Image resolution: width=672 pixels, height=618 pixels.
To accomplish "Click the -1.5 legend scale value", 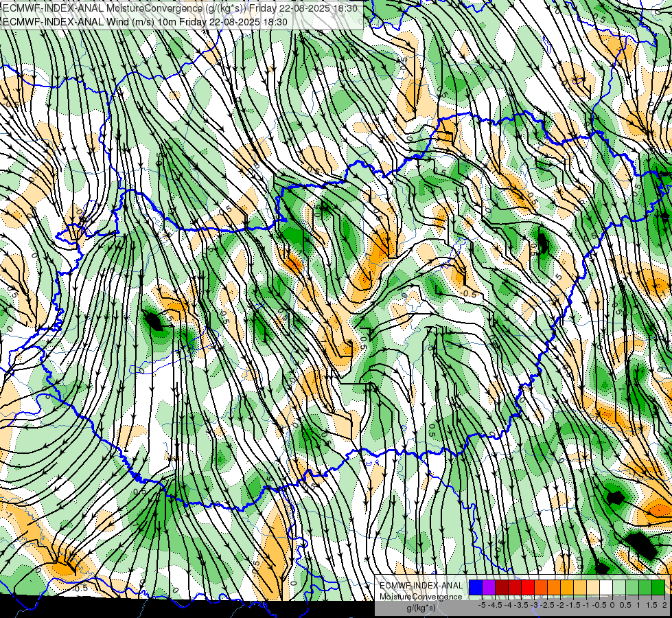I will coord(573,605).
